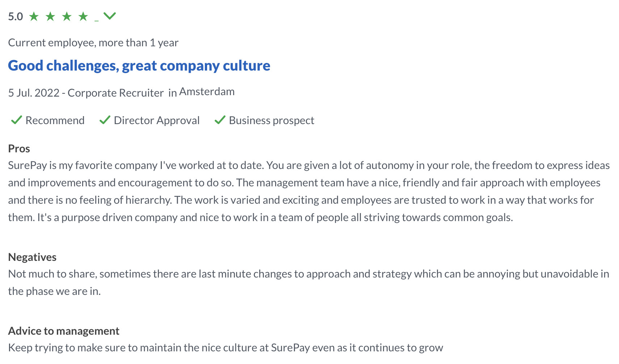Screen dimensions: 619x364
Task: Click the fourth green rating star
Action: coord(83,16)
